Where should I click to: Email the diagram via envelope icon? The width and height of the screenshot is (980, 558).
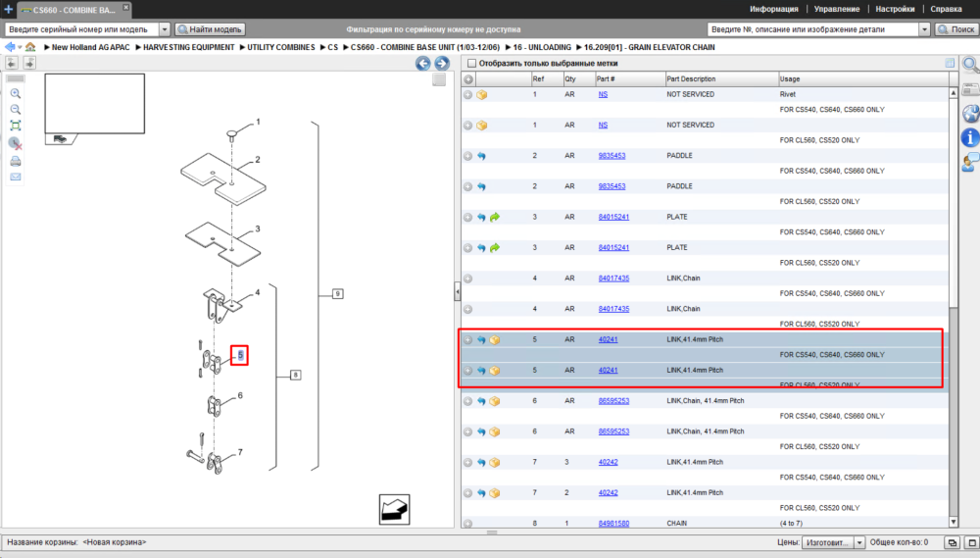(16, 178)
